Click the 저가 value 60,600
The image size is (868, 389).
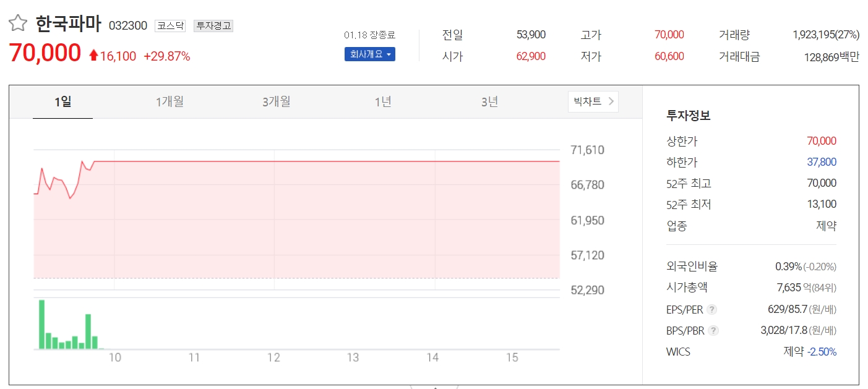pos(669,57)
